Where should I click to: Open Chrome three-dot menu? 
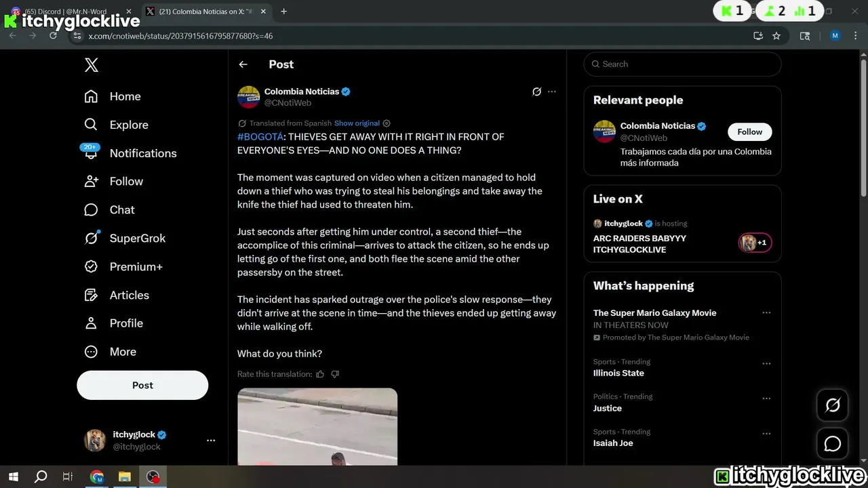pos(856,36)
